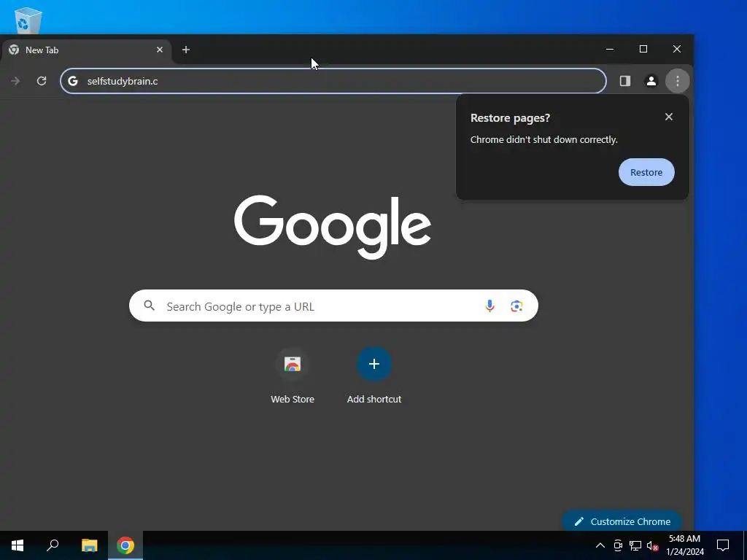Viewport: 747px width, 560px height.
Task: Open the clock showing 5:48 AM
Action: [x=684, y=545]
